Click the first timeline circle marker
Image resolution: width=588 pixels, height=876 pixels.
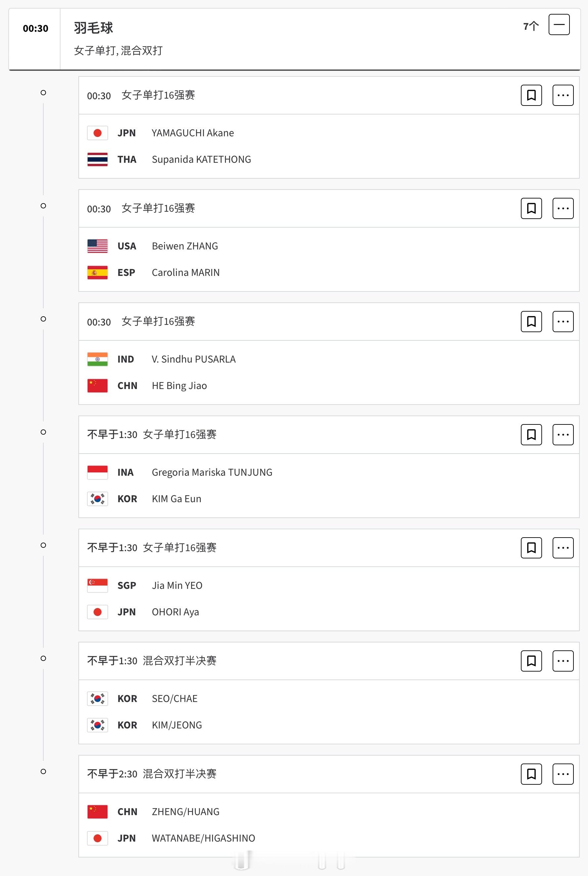(x=43, y=93)
